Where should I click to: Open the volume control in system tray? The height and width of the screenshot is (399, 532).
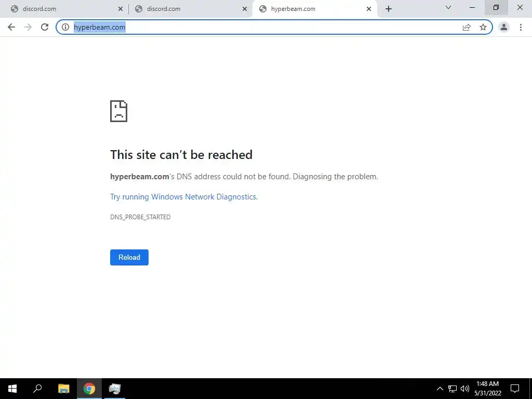[x=465, y=389]
